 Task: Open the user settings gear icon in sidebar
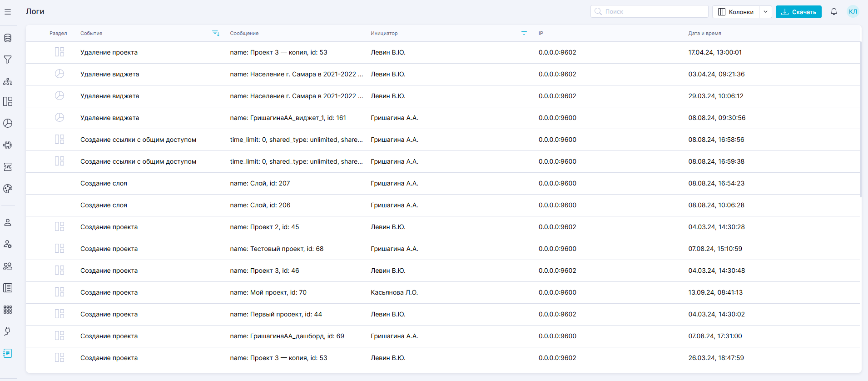coord(8,244)
